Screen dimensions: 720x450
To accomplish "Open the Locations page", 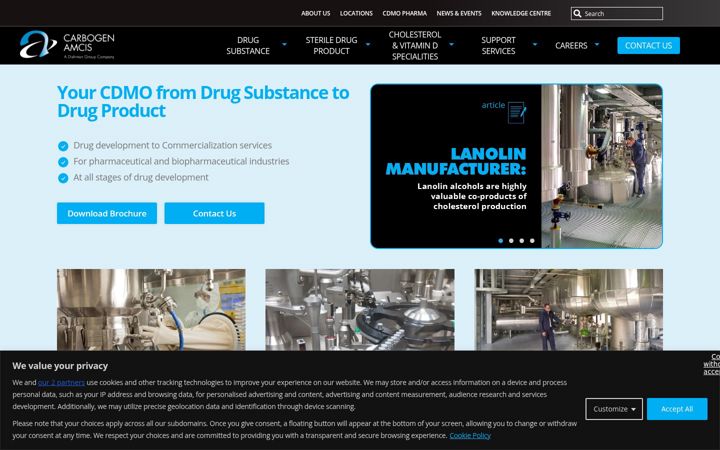I will coord(356,13).
